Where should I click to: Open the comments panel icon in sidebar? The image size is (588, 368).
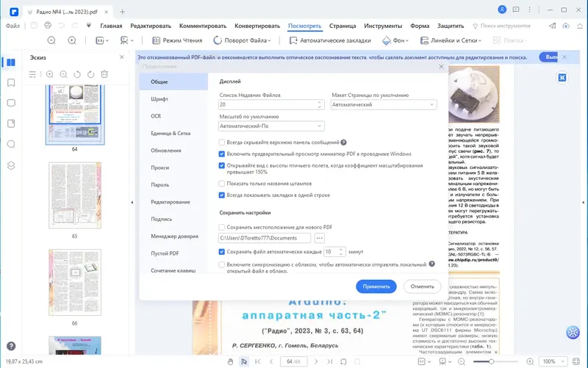tap(11, 103)
